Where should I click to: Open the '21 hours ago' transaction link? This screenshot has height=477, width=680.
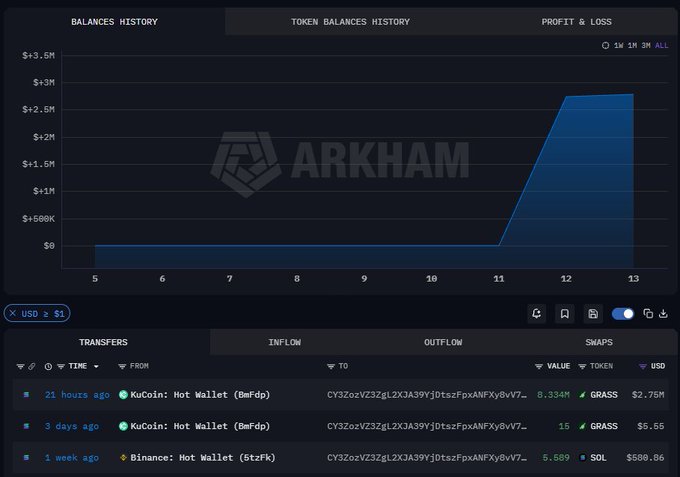(x=77, y=395)
